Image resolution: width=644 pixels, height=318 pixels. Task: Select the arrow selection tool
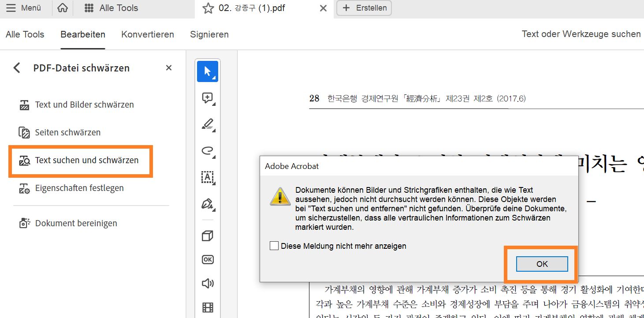[207, 71]
